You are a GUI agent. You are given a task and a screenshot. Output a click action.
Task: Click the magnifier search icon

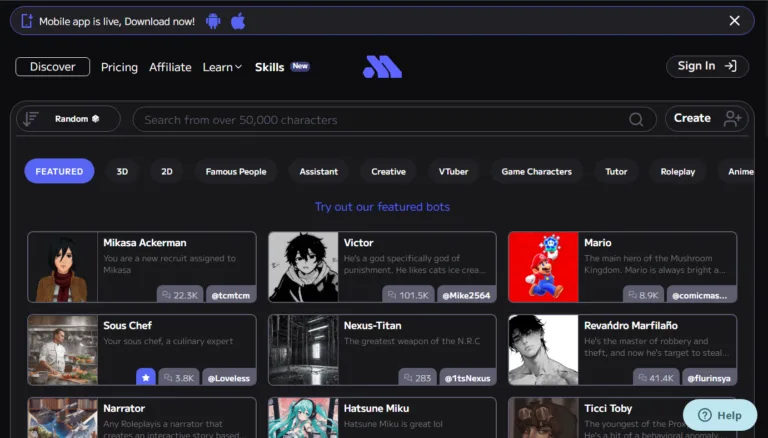pos(636,120)
